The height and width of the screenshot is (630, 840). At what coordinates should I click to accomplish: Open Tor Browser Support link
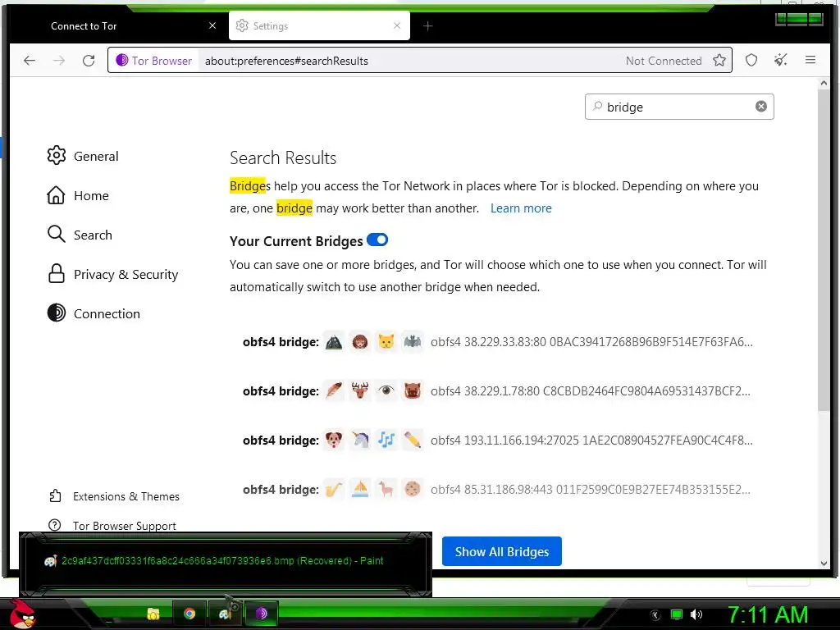(x=112, y=526)
